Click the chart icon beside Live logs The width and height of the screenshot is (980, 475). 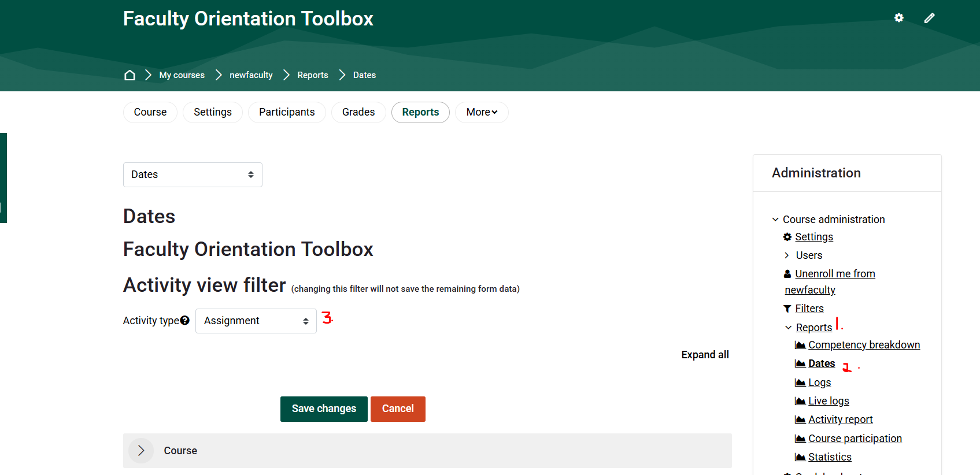pos(800,401)
